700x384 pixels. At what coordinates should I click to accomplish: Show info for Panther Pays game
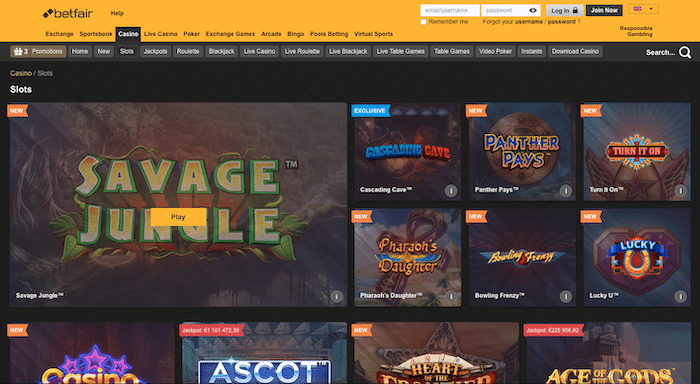(x=566, y=191)
